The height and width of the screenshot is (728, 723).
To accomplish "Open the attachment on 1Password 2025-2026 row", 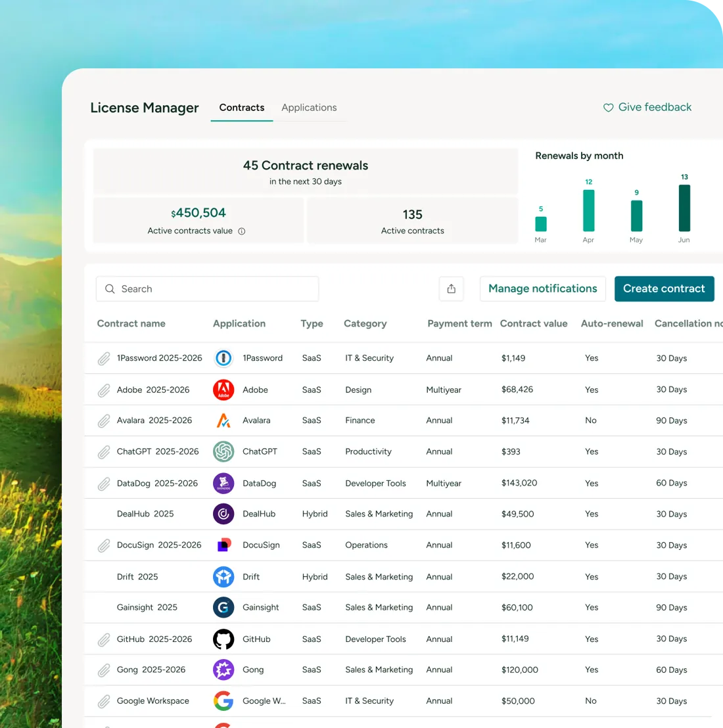I will pyautogui.click(x=104, y=359).
